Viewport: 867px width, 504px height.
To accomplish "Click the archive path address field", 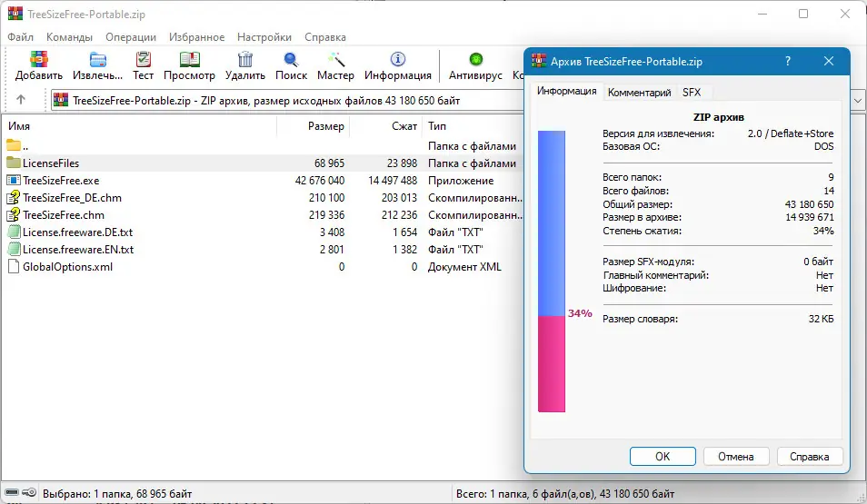I will 287,101.
